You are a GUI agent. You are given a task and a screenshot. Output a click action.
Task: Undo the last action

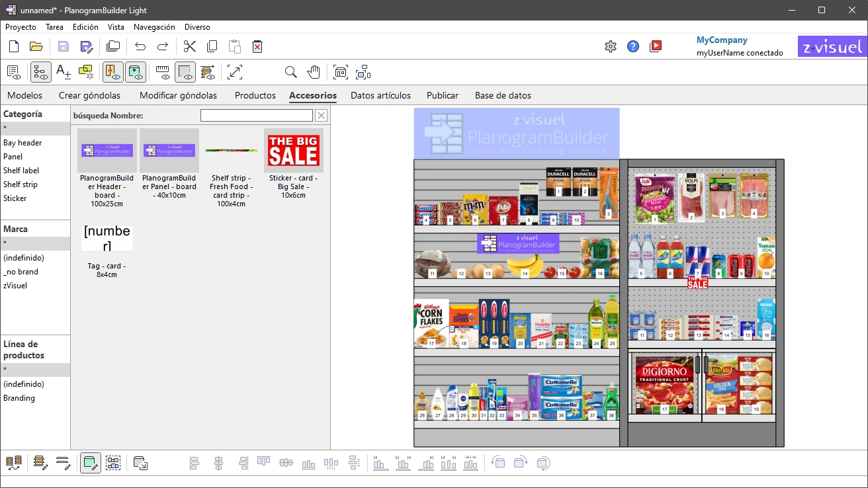[140, 46]
